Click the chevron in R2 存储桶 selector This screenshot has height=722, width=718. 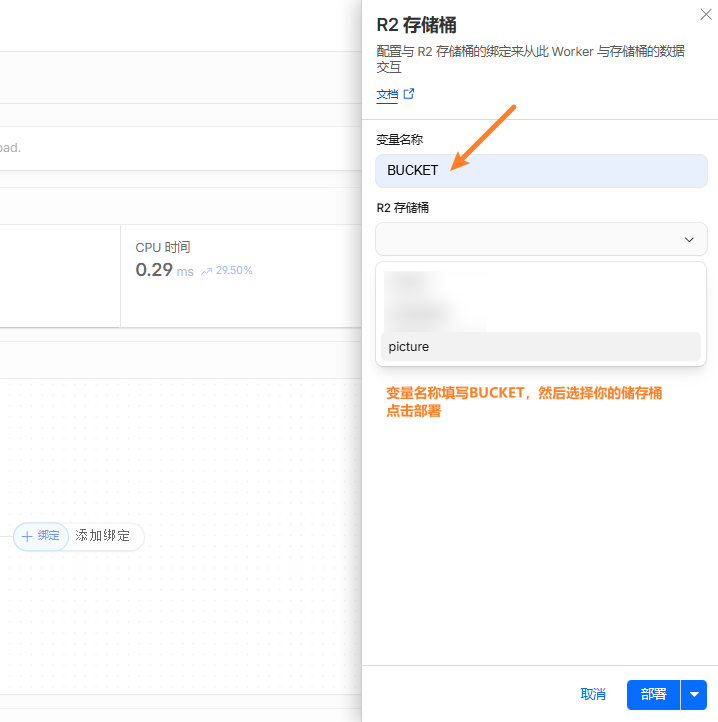tap(689, 240)
